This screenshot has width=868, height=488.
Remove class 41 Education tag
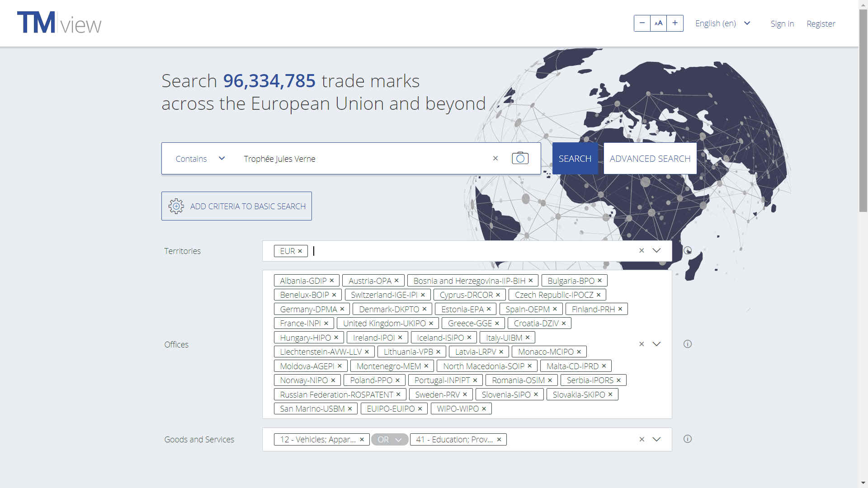coord(499,440)
